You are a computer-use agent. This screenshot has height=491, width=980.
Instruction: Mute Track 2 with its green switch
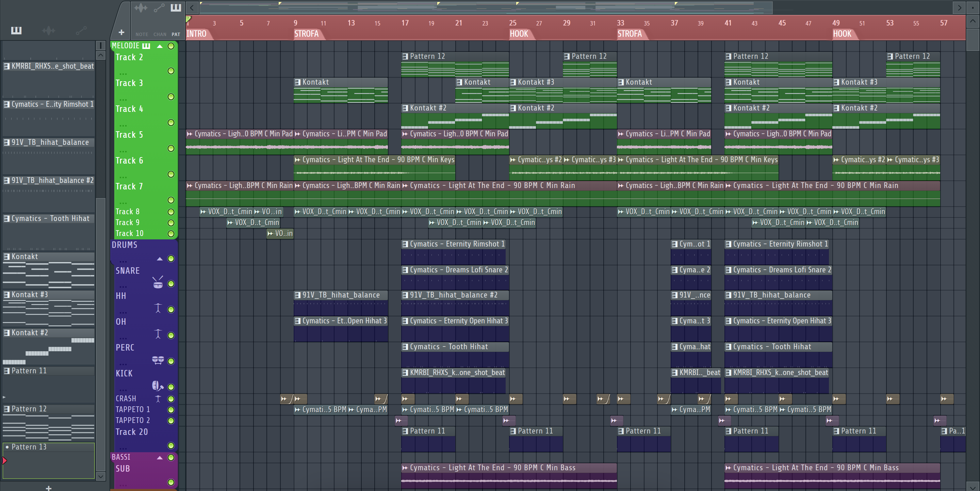(171, 71)
